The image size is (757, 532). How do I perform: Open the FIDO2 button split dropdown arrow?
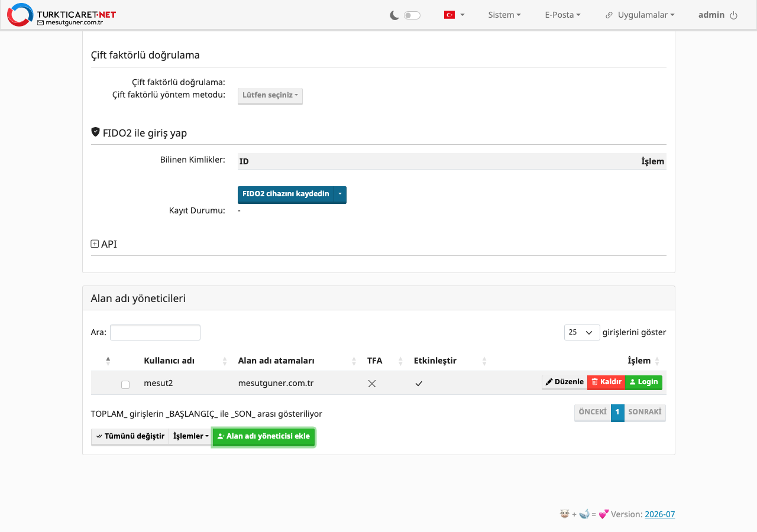340,194
